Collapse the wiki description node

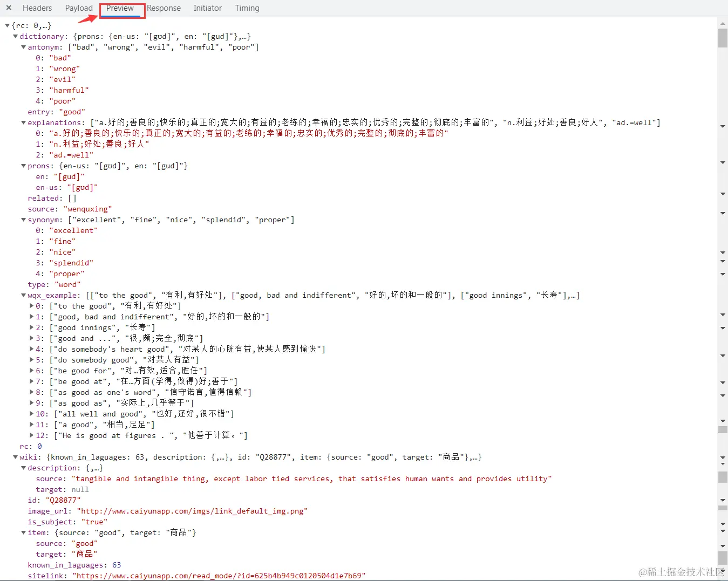23,468
